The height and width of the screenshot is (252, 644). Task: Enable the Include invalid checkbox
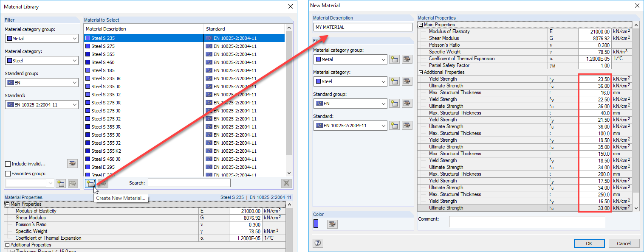click(x=8, y=164)
